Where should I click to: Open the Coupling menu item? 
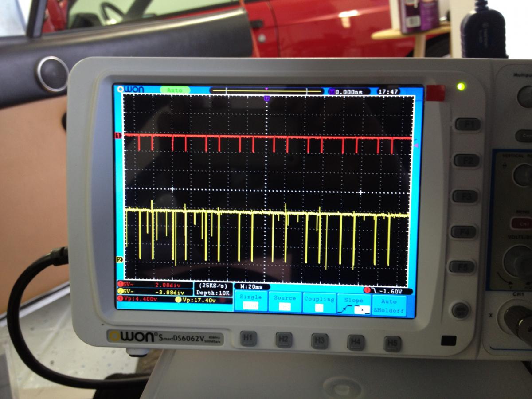point(319,303)
